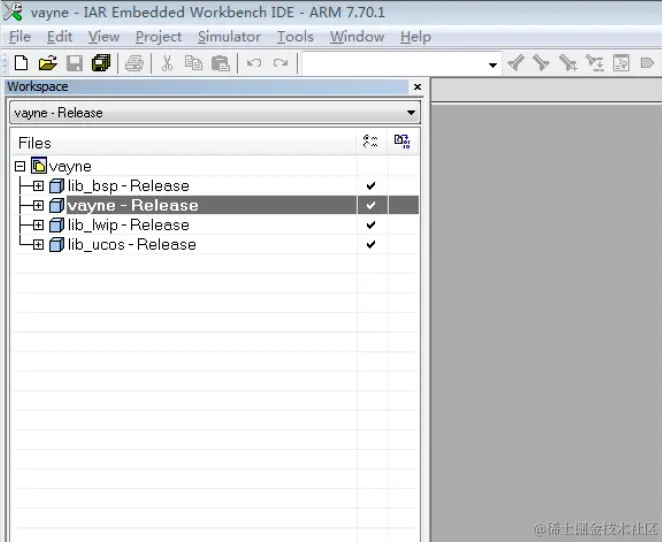Image resolution: width=663 pixels, height=542 pixels.
Task: Open the View menu
Action: coord(104,37)
